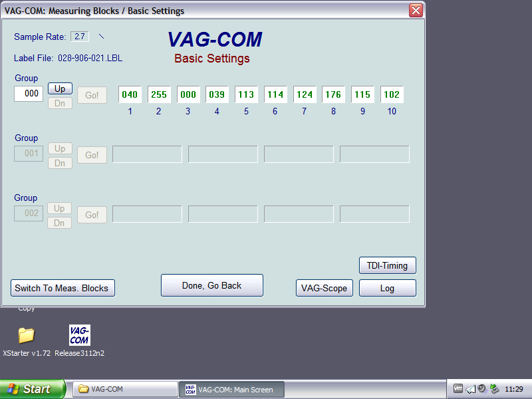This screenshot has width=532, height=399.
Task: Click the label file name 028-906-021.LBL
Action: click(x=90, y=59)
